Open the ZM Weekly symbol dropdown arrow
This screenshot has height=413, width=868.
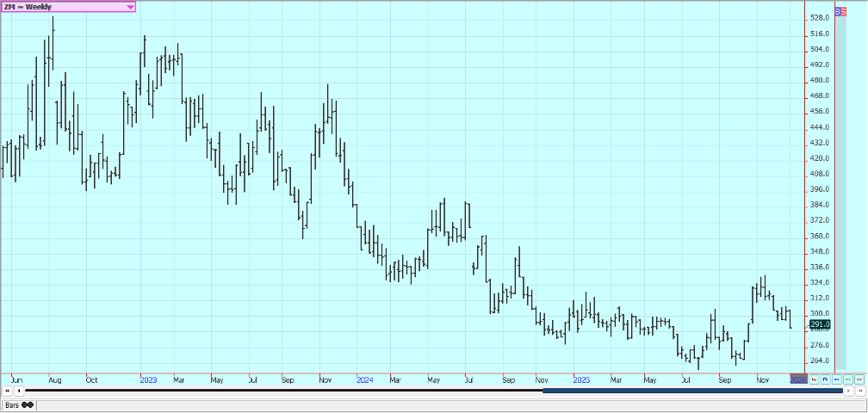[x=130, y=7]
